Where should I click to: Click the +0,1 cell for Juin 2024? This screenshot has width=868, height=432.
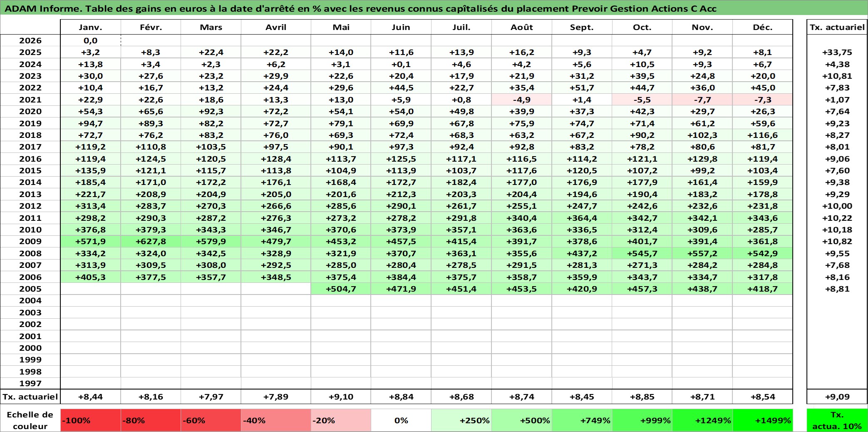tap(401, 64)
